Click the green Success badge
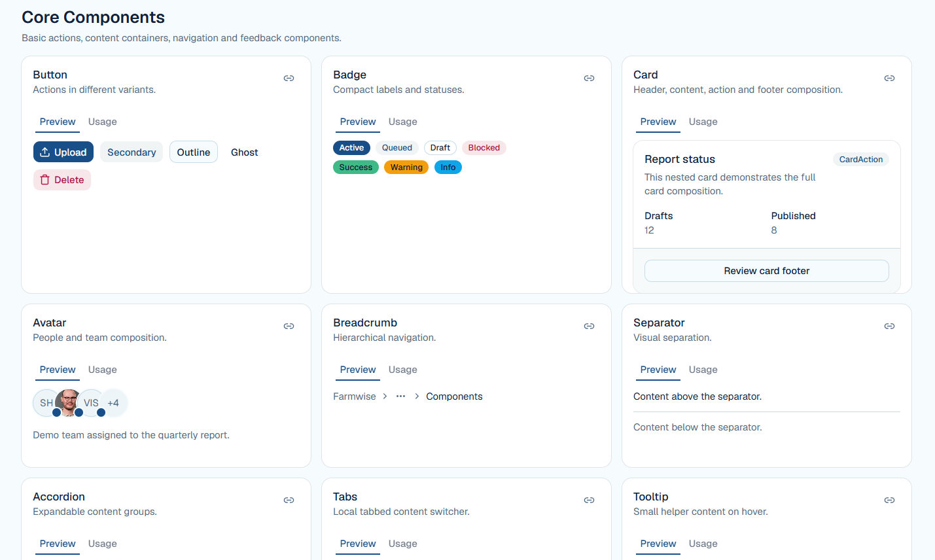The image size is (935, 560). click(x=356, y=167)
